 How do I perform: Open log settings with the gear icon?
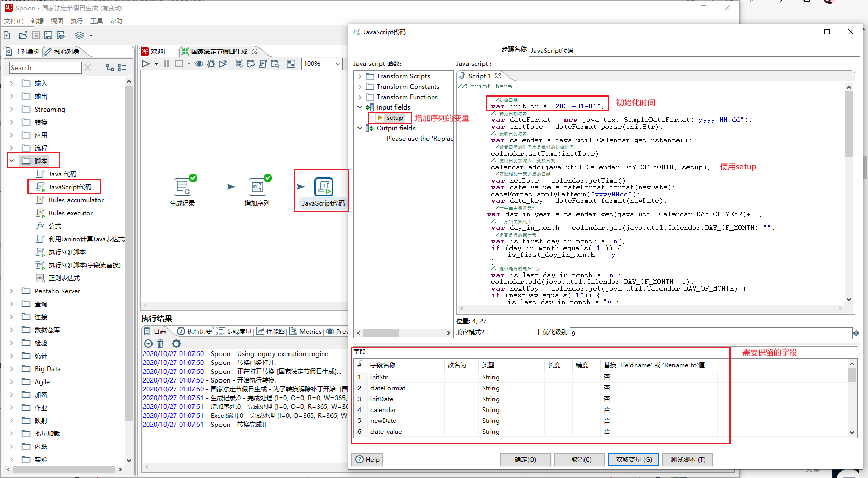tap(176, 344)
